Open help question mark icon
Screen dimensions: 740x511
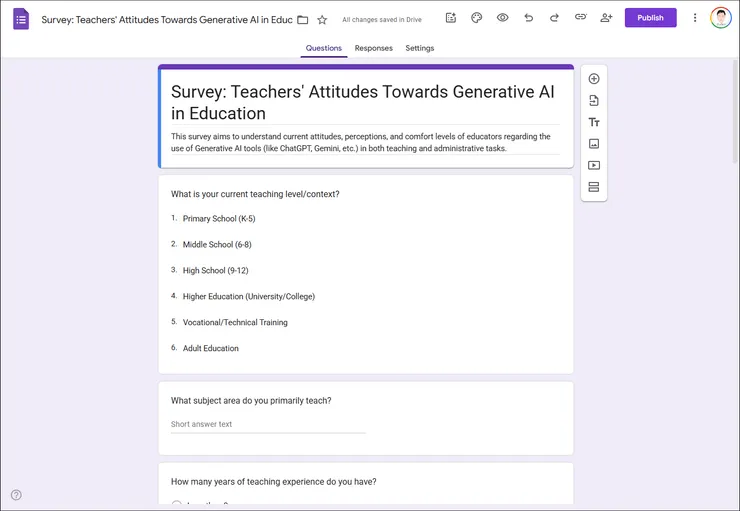pyautogui.click(x=16, y=494)
